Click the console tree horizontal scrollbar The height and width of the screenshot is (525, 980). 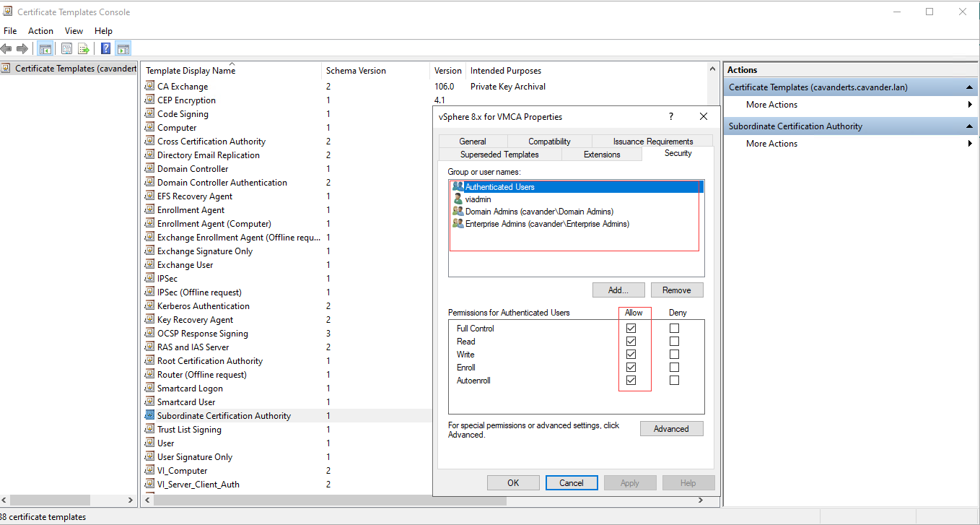pyautogui.click(x=51, y=500)
